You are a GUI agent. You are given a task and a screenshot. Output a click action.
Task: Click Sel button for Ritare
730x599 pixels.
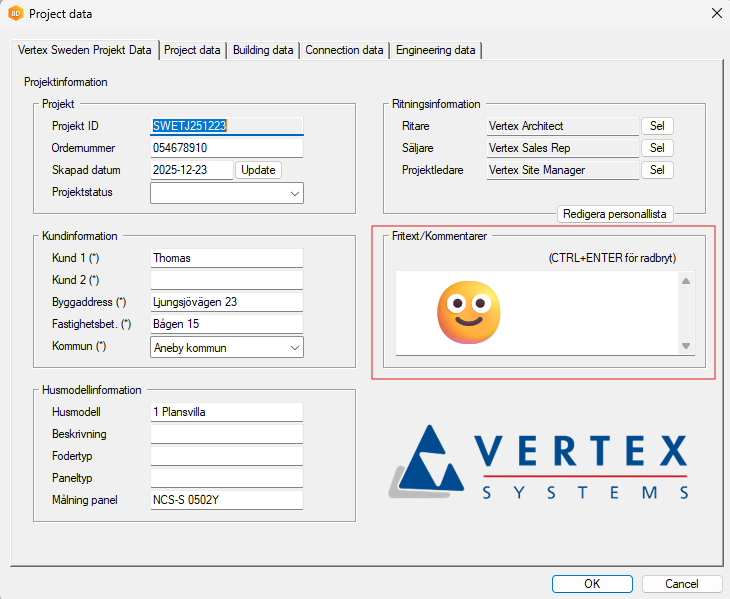pyautogui.click(x=657, y=126)
